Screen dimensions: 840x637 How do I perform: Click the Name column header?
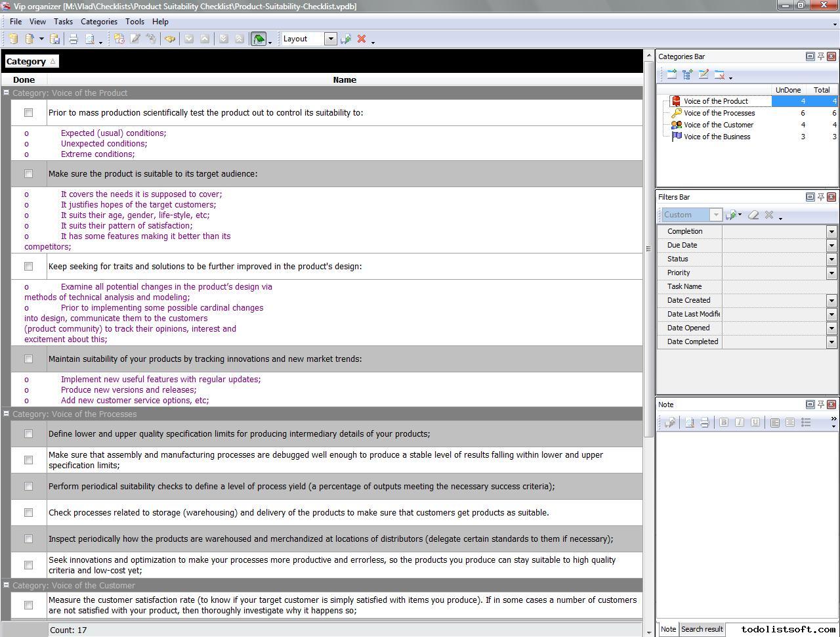coord(345,80)
